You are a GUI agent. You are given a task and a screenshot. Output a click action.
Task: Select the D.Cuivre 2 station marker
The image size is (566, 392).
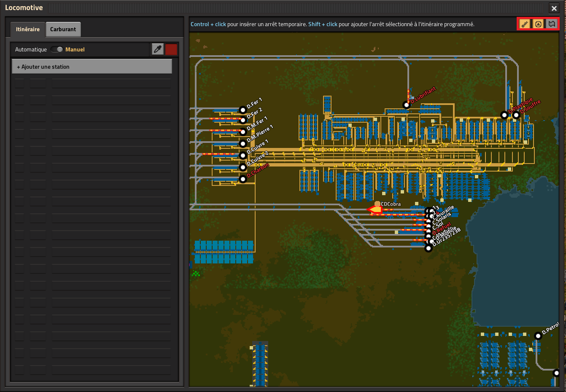click(243, 167)
